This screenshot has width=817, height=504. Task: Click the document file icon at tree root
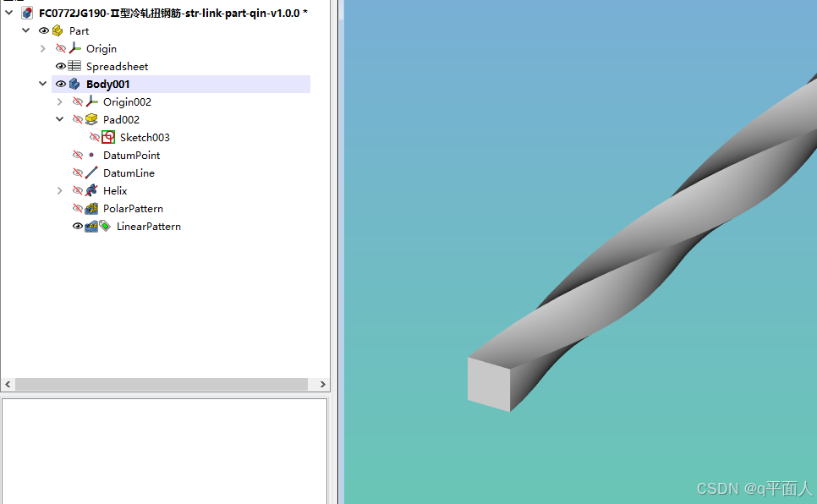tap(27, 13)
